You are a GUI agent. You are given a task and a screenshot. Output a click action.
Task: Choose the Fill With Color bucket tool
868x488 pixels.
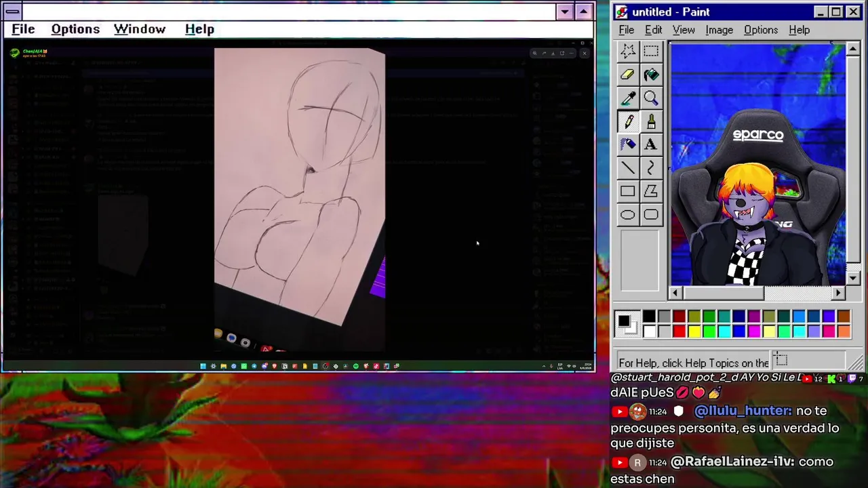pos(651,75)
